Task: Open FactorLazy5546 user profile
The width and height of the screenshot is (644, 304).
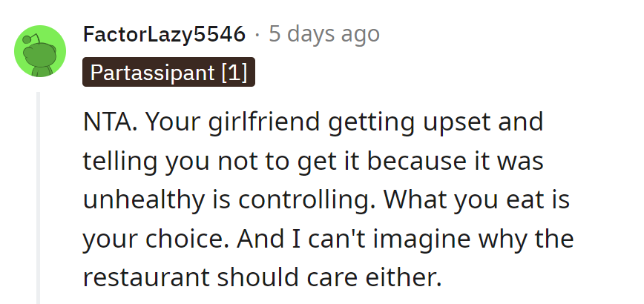Action: pos(164,34)
